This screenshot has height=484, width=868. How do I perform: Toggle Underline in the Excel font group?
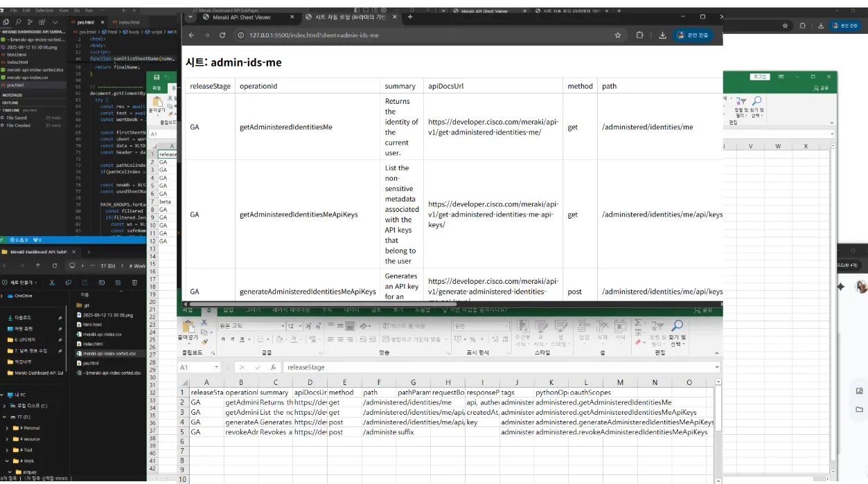pos(242,340)
